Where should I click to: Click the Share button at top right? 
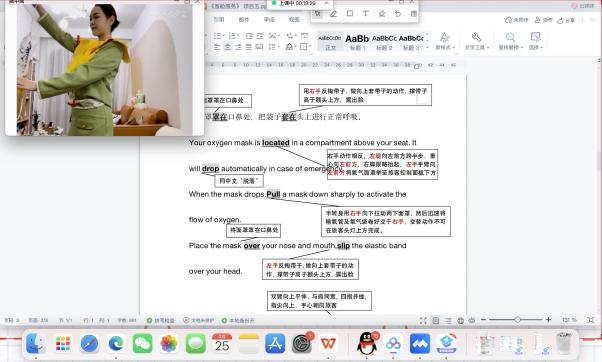tap(566, 20)
